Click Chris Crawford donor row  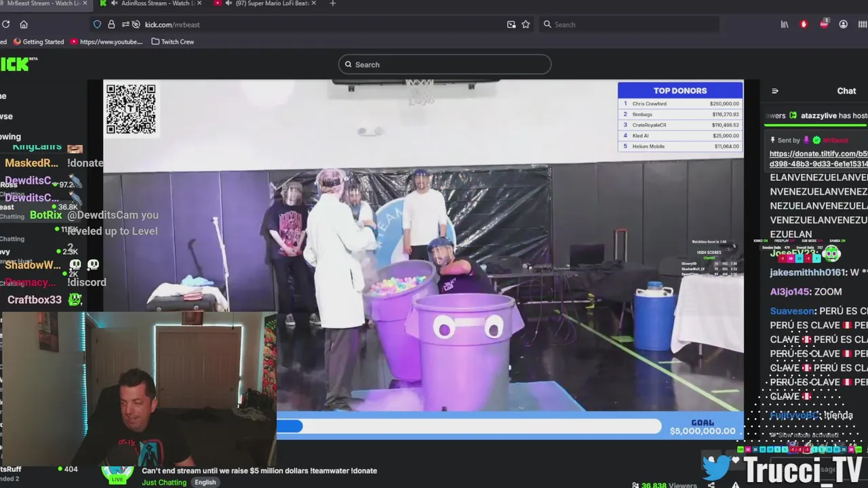pos(680,104)
